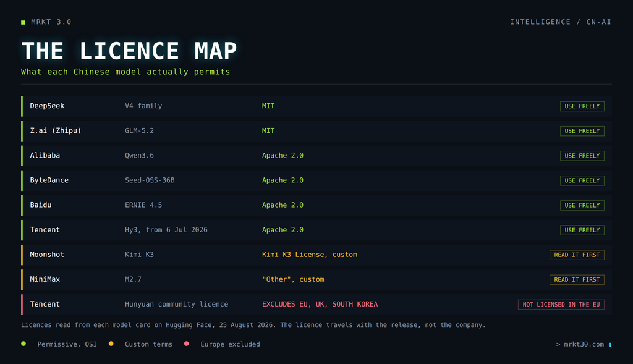Select the DeepSeek company name

47,106
